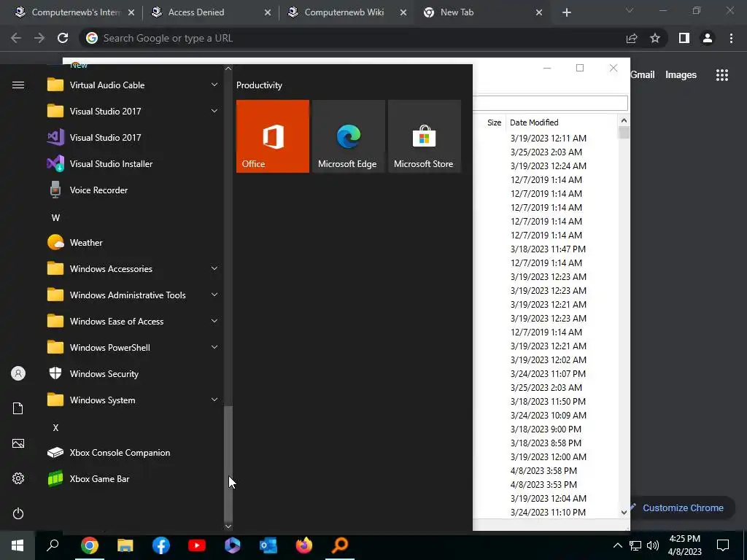747x560 pixels.
Task: Open Google apps grid
Action: pos(721,75)
